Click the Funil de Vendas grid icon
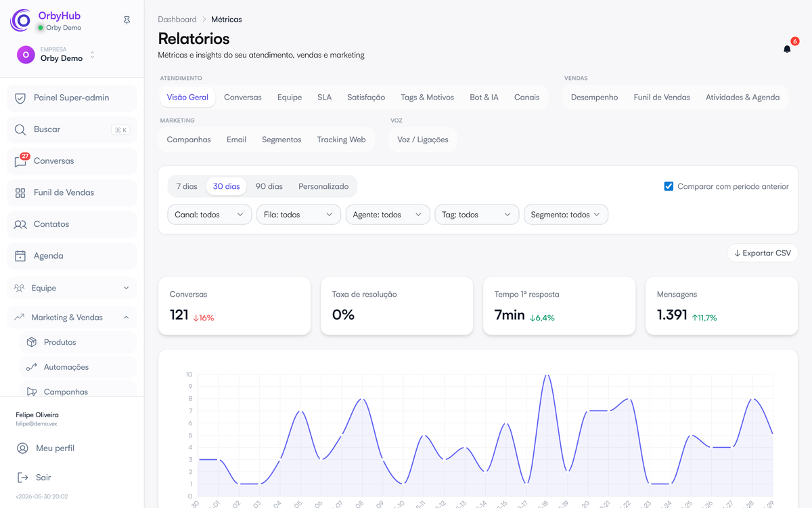812x508 pixels. (20, 193)
